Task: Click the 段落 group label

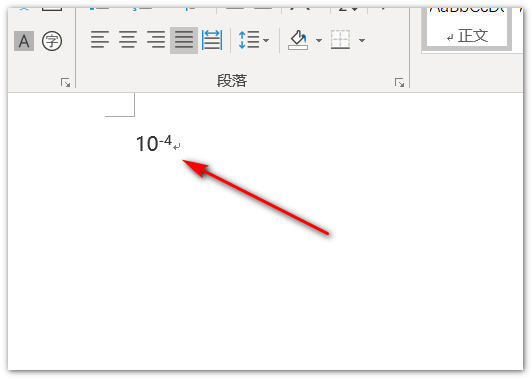Action: point(232,81)
